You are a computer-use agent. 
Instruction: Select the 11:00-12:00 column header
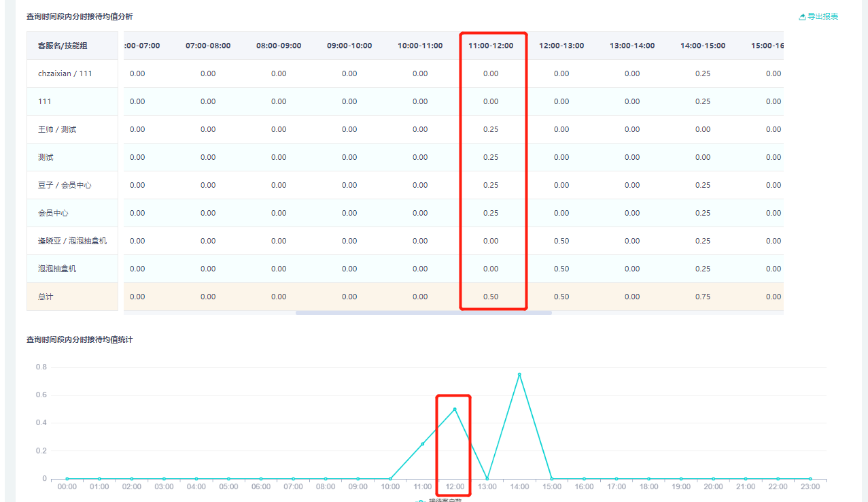click(x=491, y=46)
